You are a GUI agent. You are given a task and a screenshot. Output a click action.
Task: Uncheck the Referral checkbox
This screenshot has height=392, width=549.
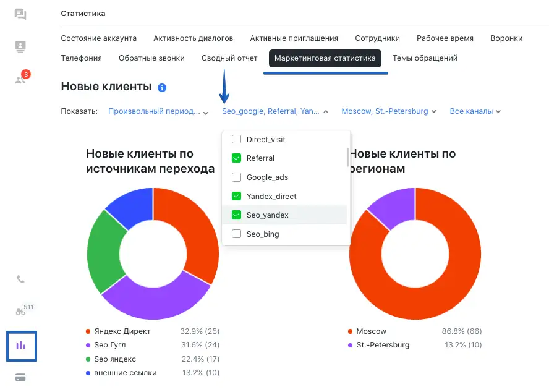(236, 158)
